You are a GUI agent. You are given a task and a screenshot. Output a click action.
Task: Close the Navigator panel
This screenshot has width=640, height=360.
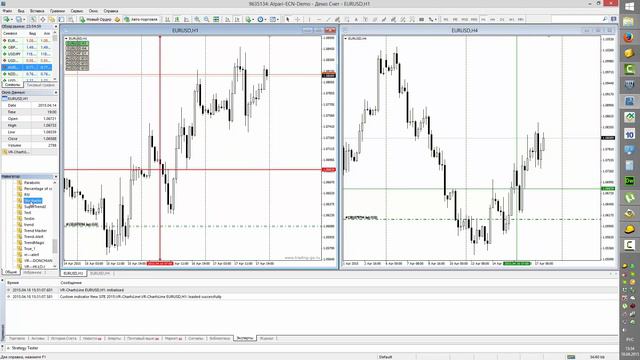coord(56,177)
